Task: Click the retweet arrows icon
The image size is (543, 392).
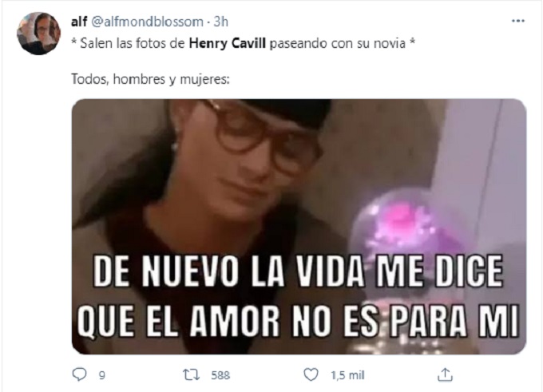Action: 191,374
